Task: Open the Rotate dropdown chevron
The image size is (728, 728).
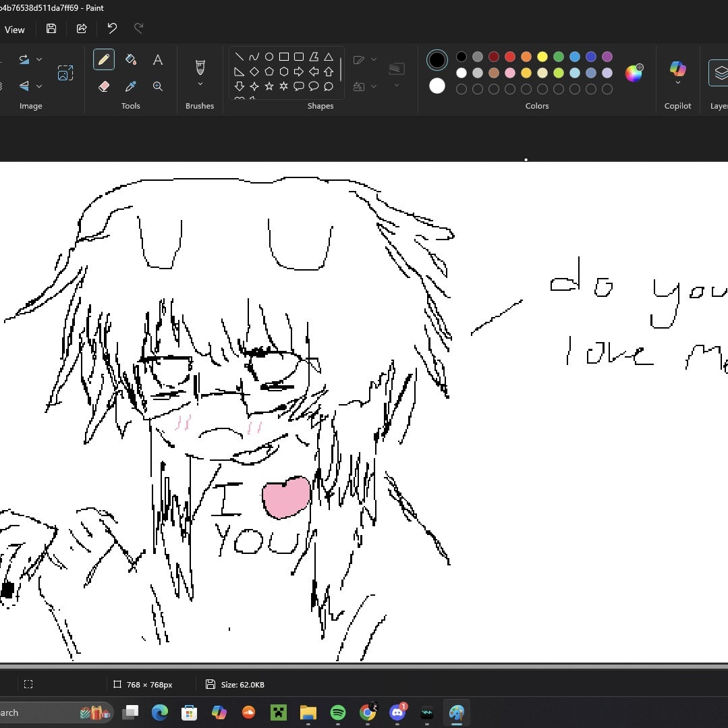Action: pos(38,59)
